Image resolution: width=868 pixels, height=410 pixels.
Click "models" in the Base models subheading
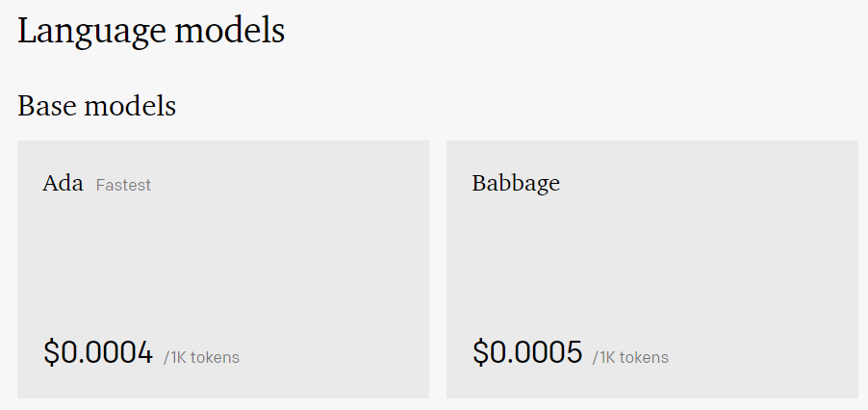pyautogui.click(x=130, y=106)
